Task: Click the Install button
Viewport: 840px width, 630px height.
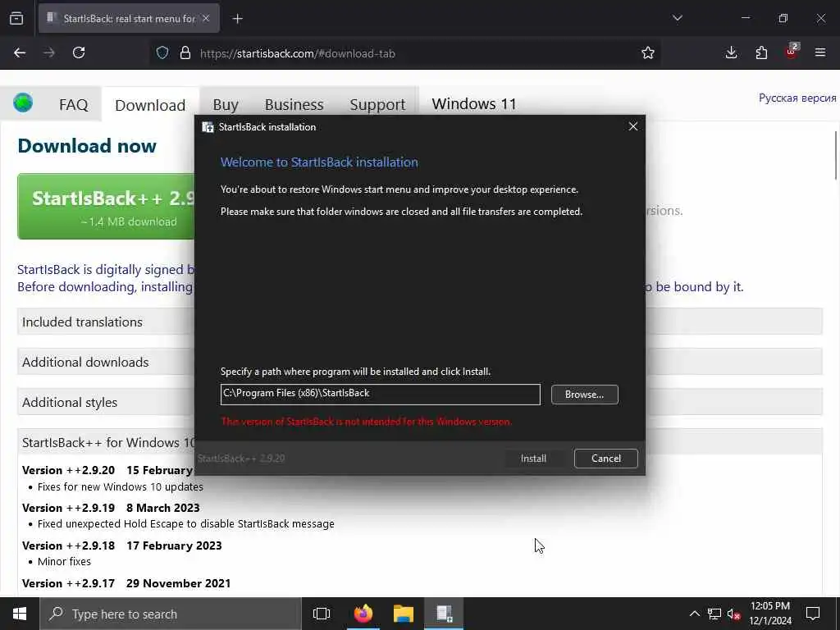Action: click(x=533, y=459)
